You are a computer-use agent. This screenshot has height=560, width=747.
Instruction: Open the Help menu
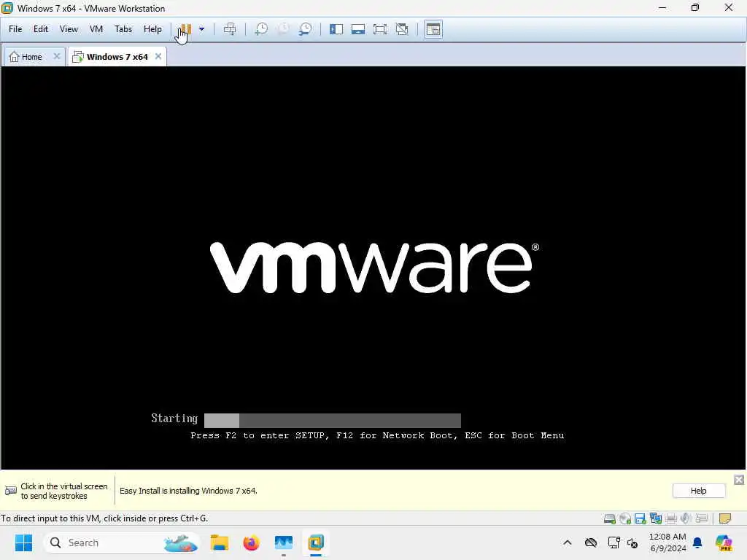coord(152,29)
